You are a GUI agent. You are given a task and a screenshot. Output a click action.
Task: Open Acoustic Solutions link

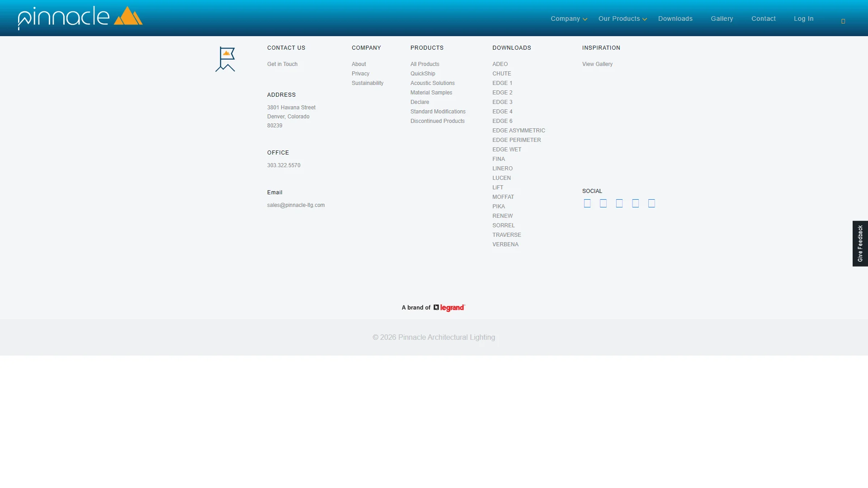click(432, 83)
